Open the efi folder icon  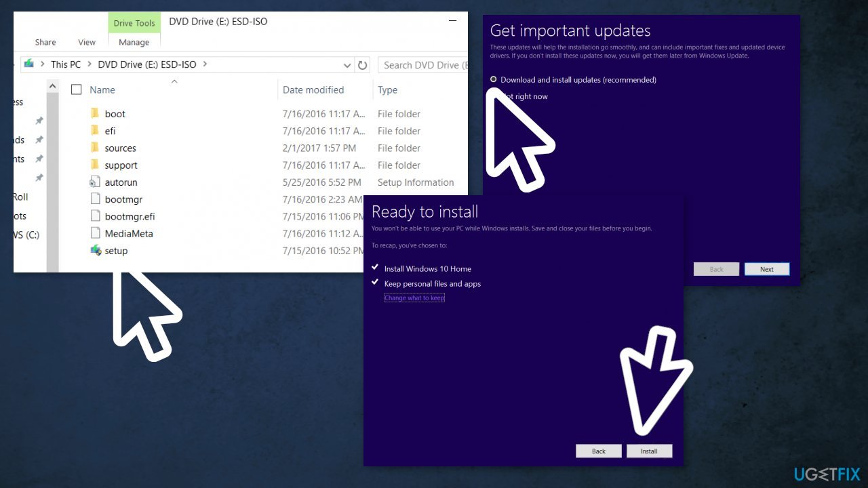click(95, 131)
